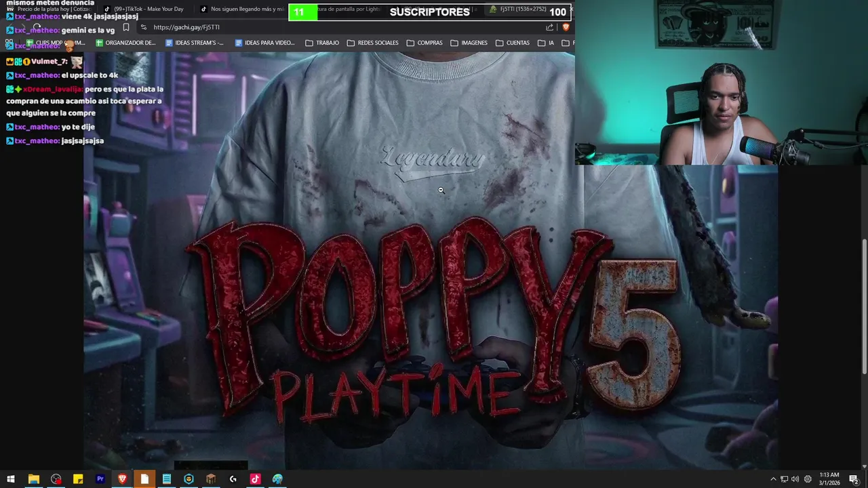Screen dimensions: 868x488
Task: Expand the REDES SOCIALES bookmarks folder
Action: (373, 43)
